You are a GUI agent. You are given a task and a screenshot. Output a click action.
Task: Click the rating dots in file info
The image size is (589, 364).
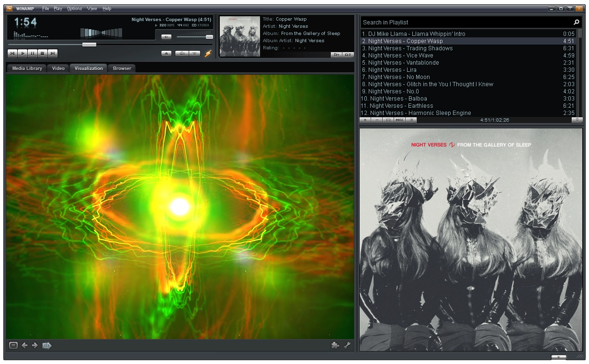point(294,48)
